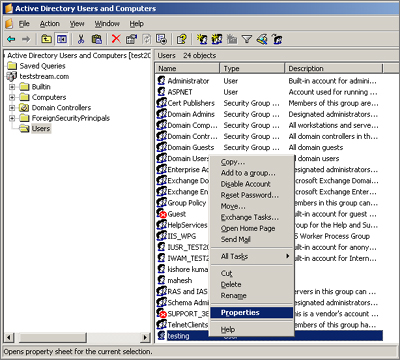Choose Add to a group... context entry
Screen dimensions: 400x360
click(248, 173)
